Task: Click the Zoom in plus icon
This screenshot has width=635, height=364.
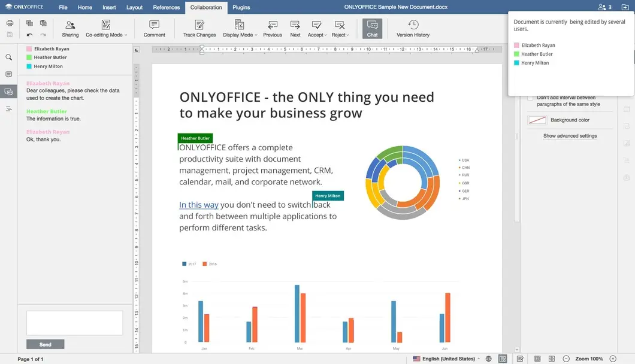Action: pyautogui.click(x=613, y=359)
